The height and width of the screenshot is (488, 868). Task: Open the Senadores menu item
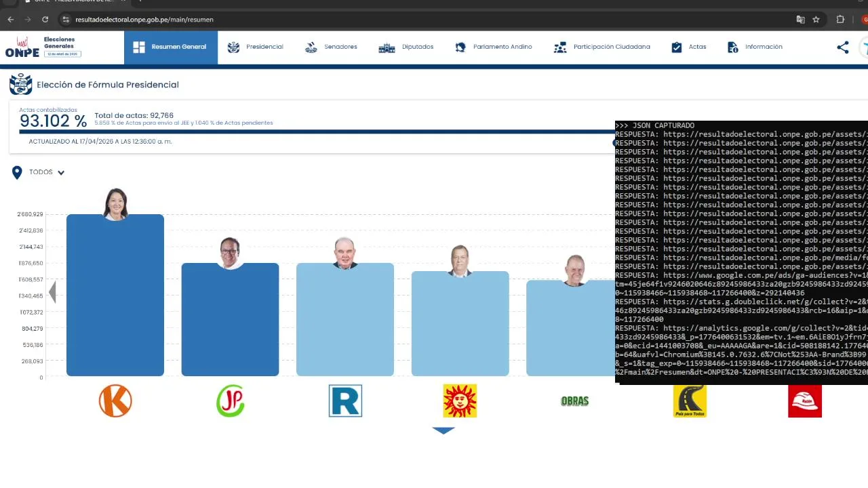[331, 47]
